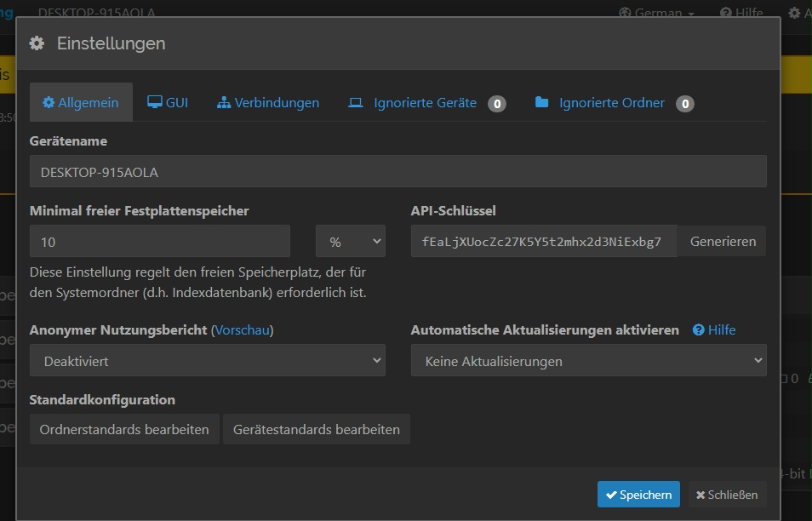This screenshot has width=812, height=521.
Task: Click the API-Schlüssel text field
Action: (x=544, y=241)
